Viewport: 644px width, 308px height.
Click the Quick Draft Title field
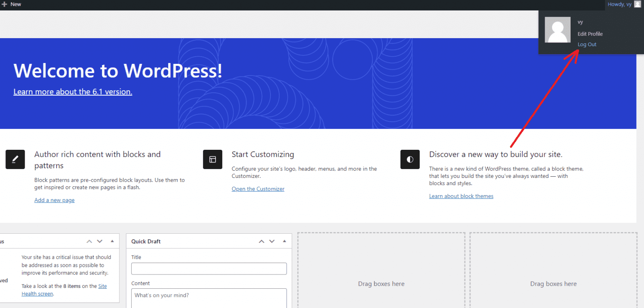(x=209, y=269)
